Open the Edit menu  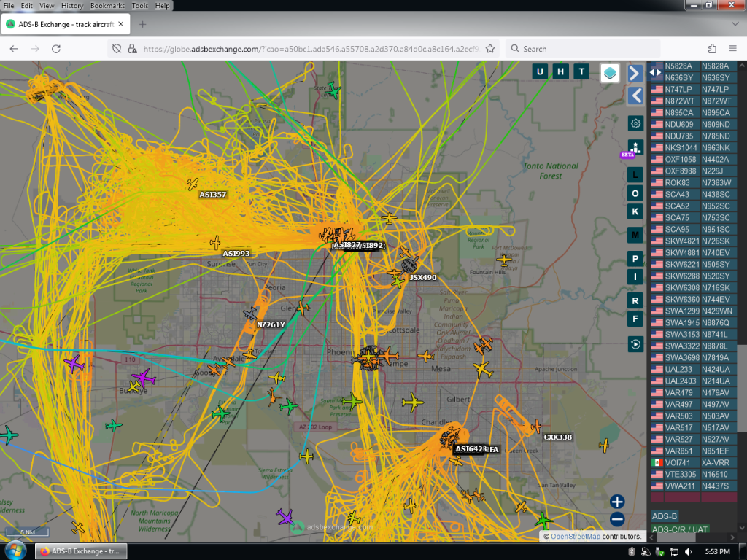click(27, 6)
